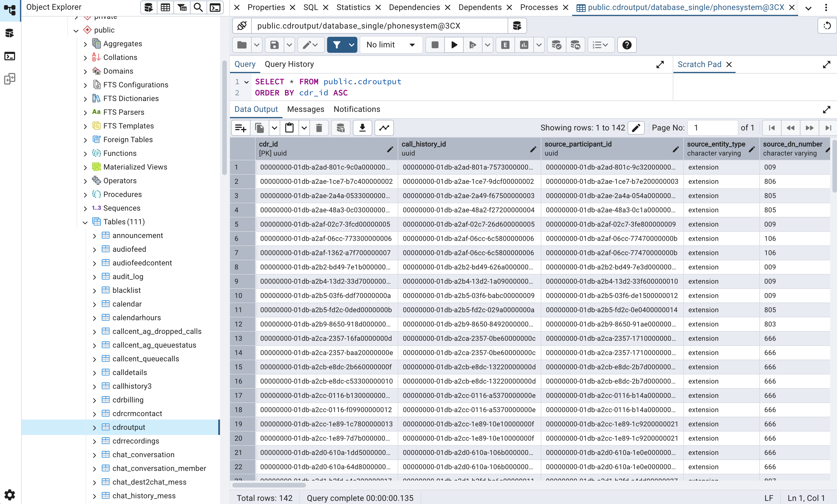Open the Query Tool Workspace sidebar icon
Viewport: 837px width, 504px height.
coord(10,33)
